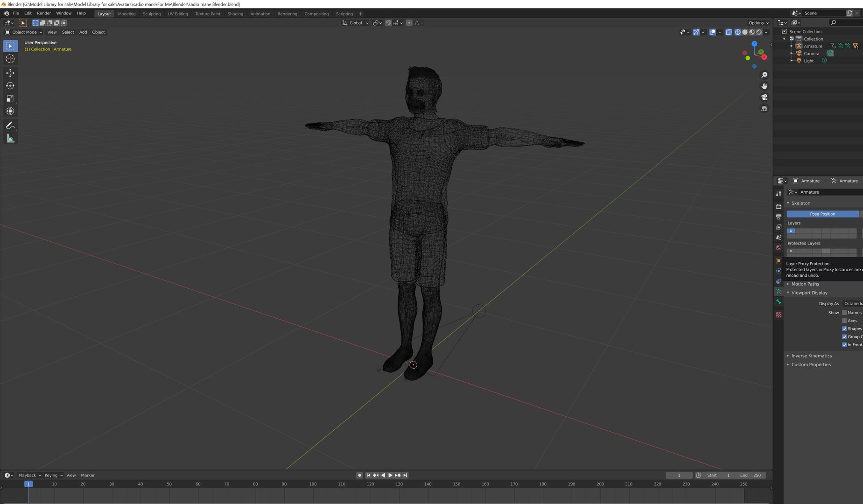Switch to the Sculpting workspace tab
The height and width of the screenshot is (504, 863).
click(152, 14)
